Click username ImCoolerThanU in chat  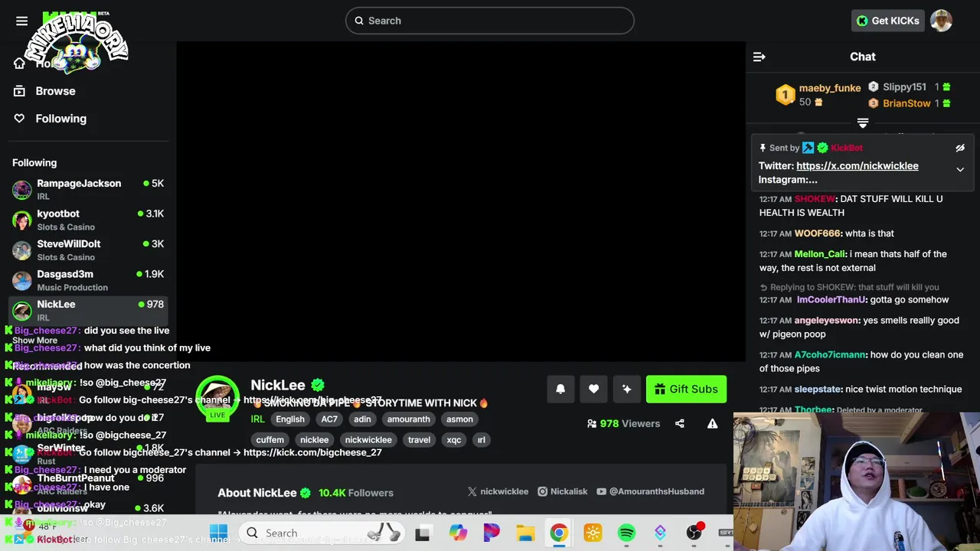[831, 300]
